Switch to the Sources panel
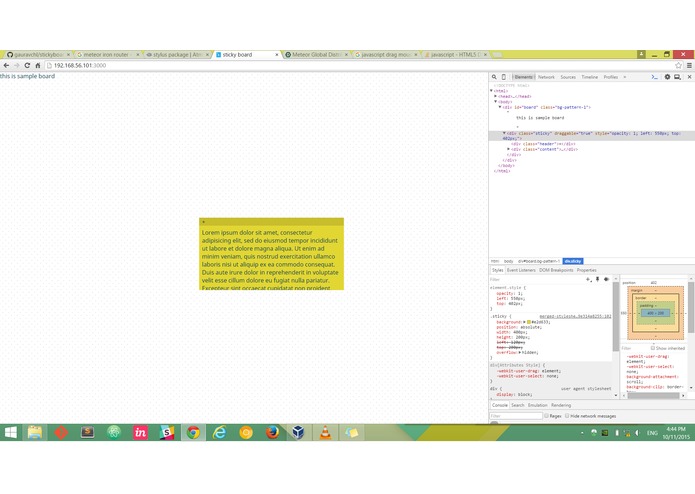 click(568, 77)
